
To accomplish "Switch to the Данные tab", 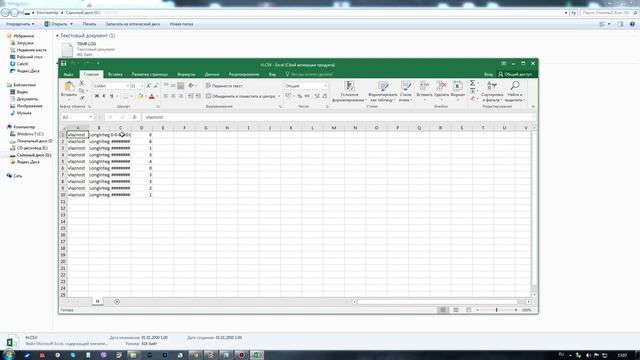I will pos(212,74).
